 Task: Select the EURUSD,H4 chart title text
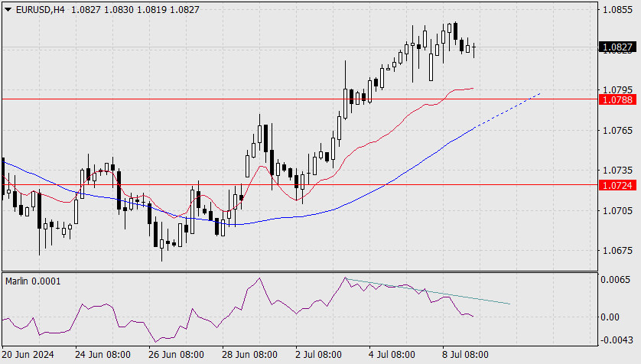[x=40, y=9]
